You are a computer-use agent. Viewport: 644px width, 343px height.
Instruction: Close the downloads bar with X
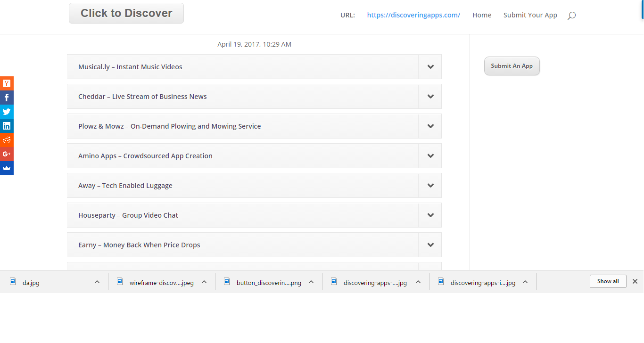(635, 281)
